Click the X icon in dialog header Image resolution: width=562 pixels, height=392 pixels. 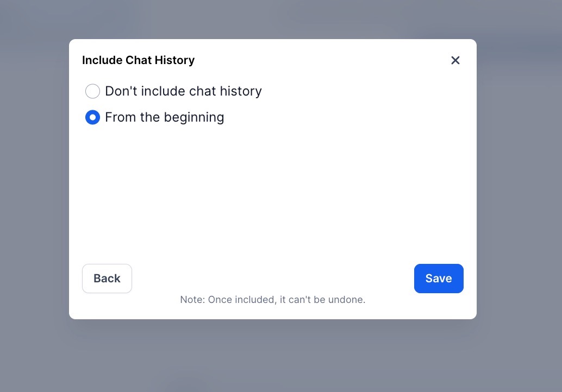[x=455, y=60]
